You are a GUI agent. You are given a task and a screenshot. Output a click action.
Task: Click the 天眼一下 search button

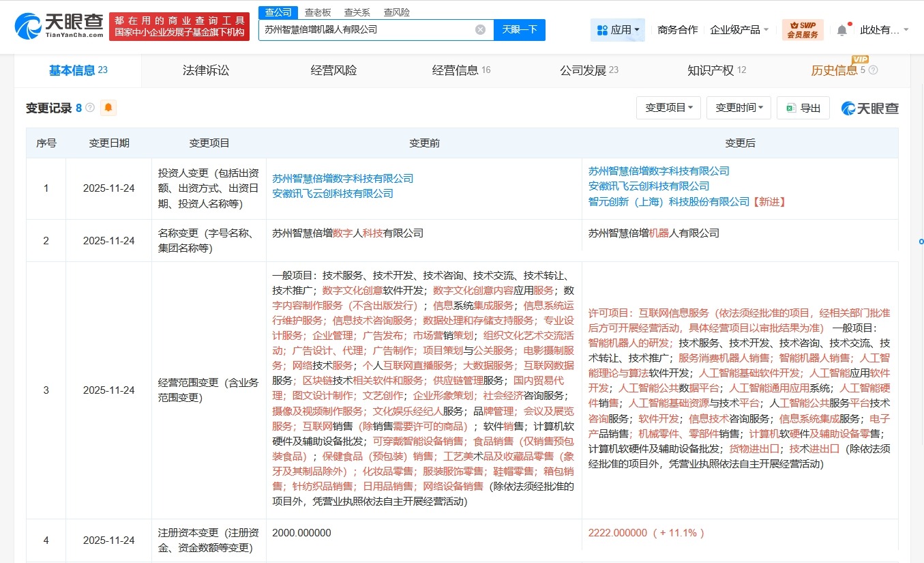click(x=520, y=29)
